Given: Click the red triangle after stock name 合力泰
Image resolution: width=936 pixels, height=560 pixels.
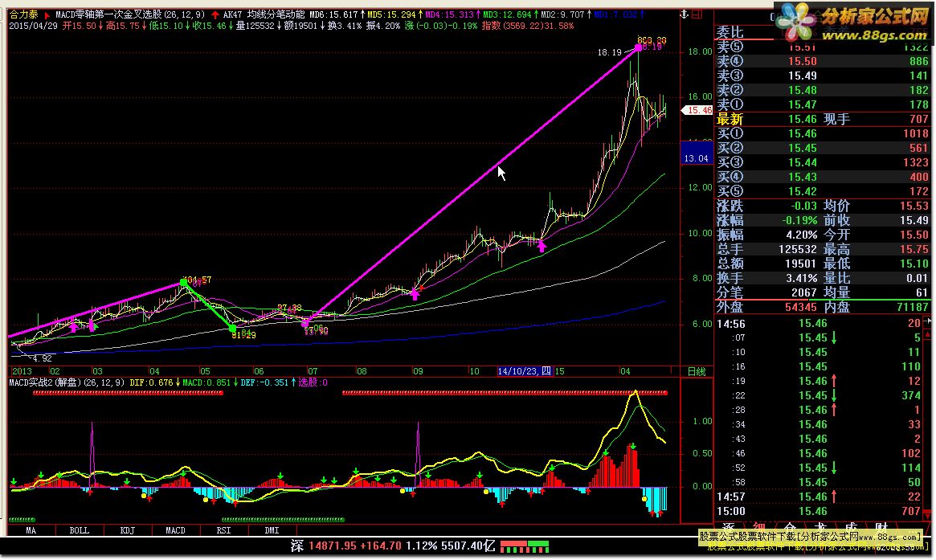Looking at the screenshot, I should (x=47, y=15).
